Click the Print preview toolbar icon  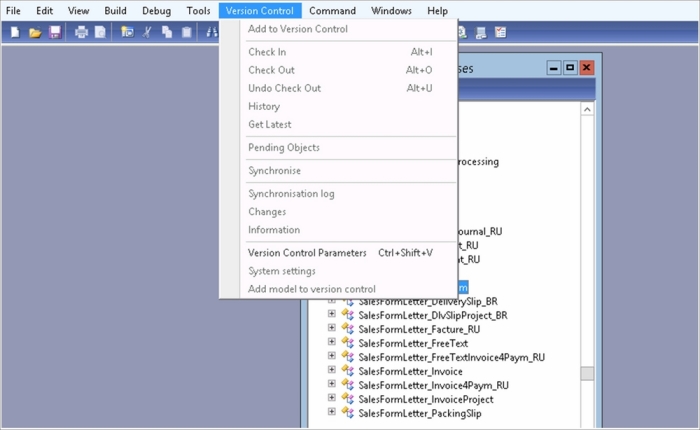click(100, 32)
